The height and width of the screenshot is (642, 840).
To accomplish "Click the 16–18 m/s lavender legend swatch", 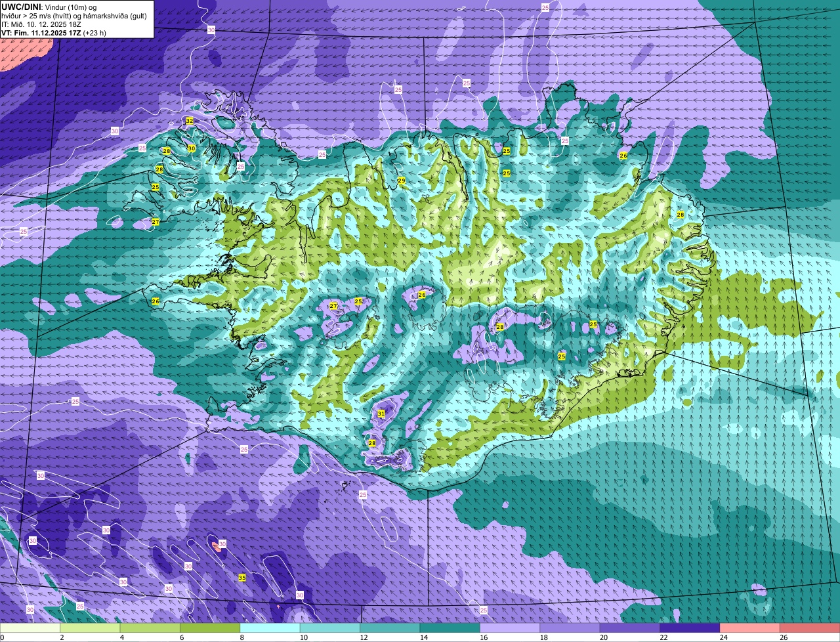I will coord(510,628).
